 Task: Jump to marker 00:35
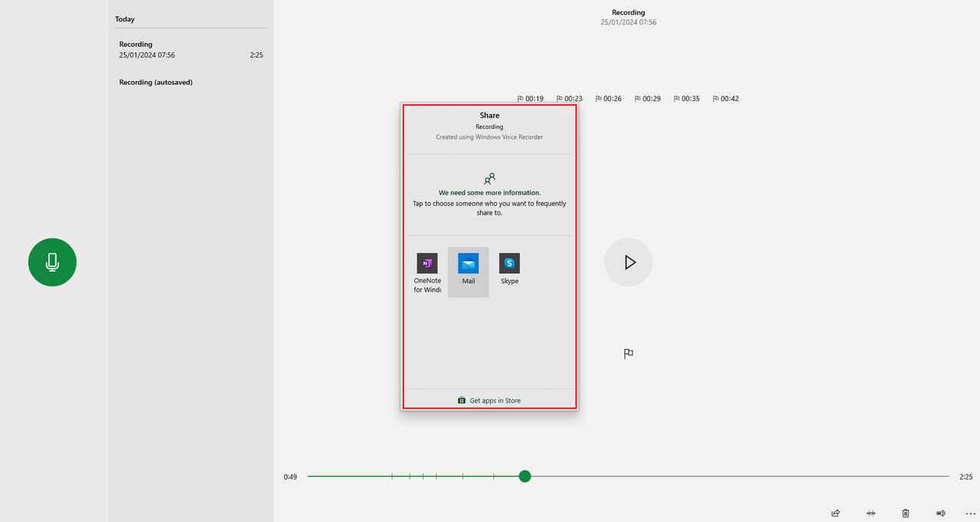[686, 99]
